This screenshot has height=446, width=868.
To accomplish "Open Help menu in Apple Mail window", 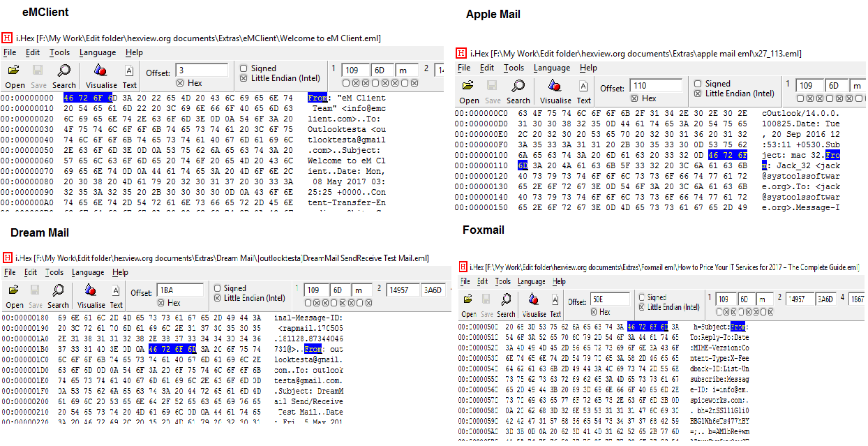I will tap(588, 68).
